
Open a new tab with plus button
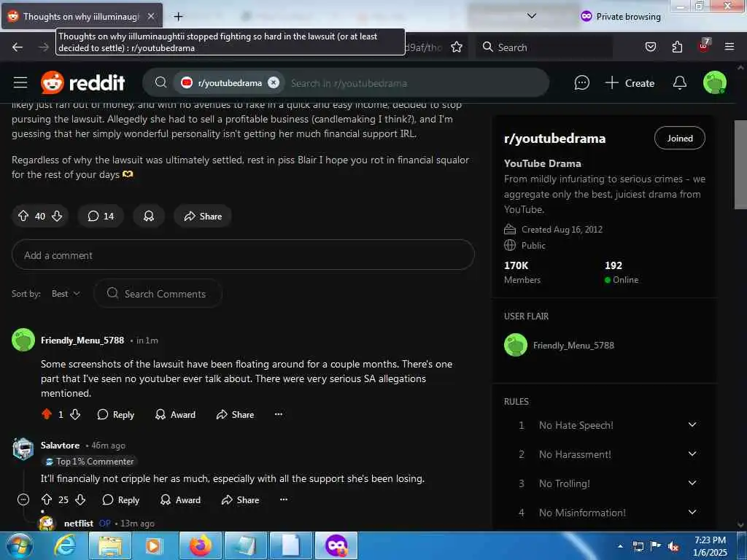[x=178, y=17]
